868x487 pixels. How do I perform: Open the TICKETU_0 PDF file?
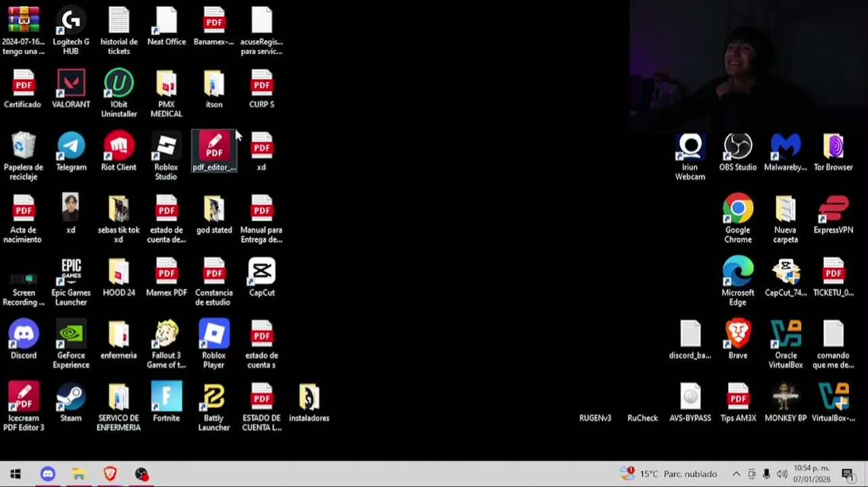point(833,278)
